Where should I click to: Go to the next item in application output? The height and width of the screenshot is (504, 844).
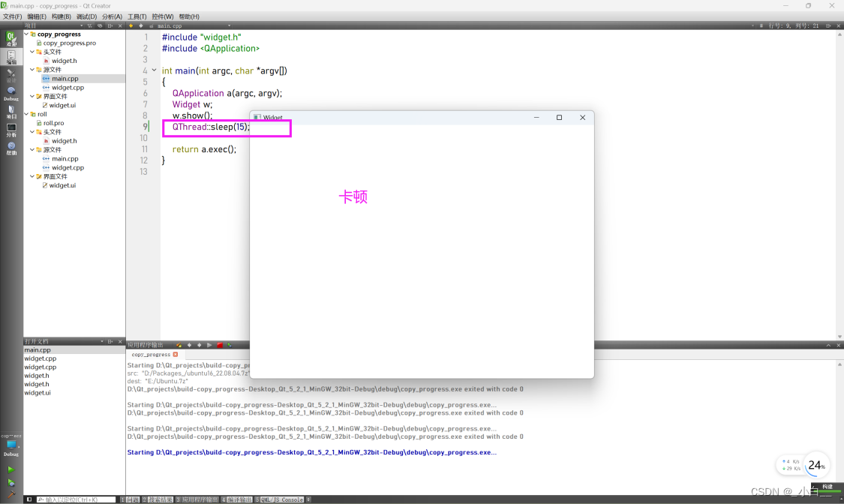click(x=199, y=345)
